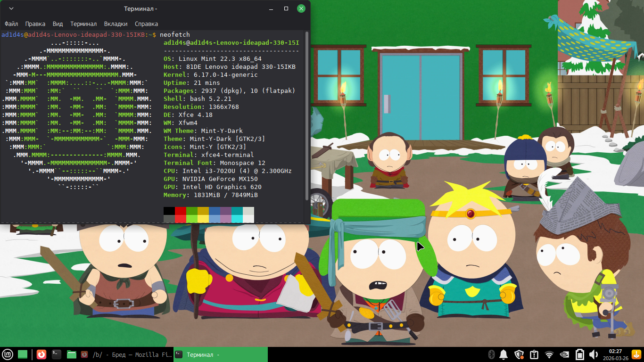Switch to the Mozilla Firefox taskbar window
This screenshot has height=362, width=644.
pos(126,354)
